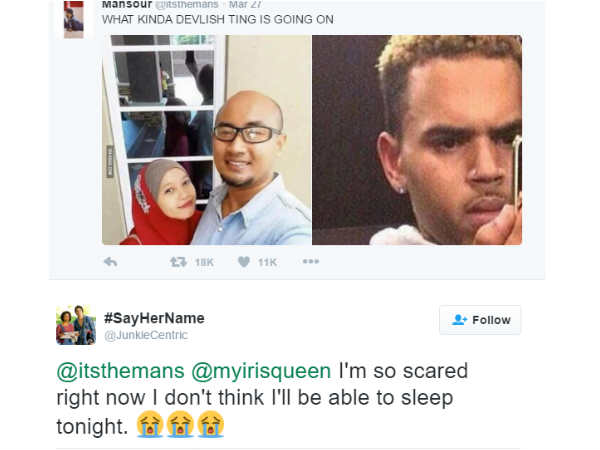Click the reply arrow icon under tweet

coord(111,262)
